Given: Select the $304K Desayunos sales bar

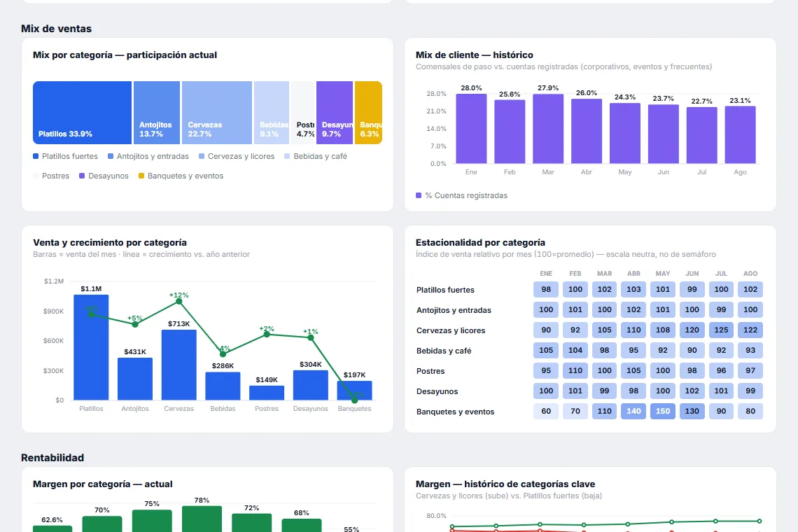Looking at the screenshot, I should (310, 385).
